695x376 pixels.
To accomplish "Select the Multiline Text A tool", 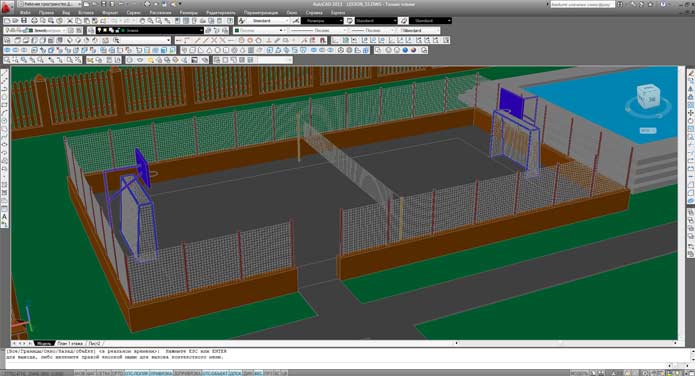I will click(4, 217).
